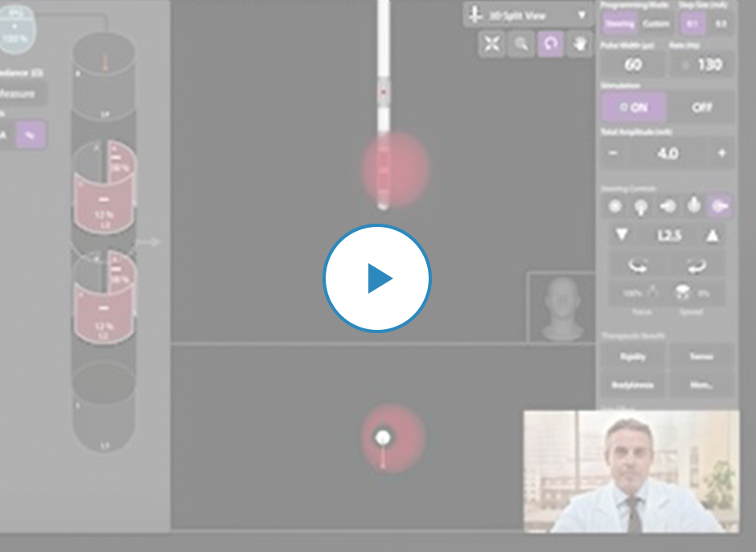Rotate stimulation counterclockwise with left rotation arrow

pyautogui.click(x=638, y=266)
